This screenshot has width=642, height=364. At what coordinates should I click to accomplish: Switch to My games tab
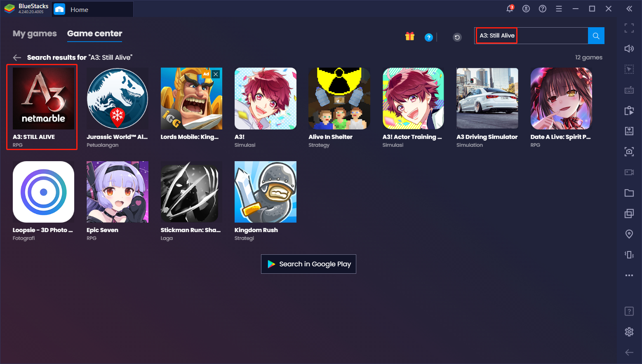[35, 34]
